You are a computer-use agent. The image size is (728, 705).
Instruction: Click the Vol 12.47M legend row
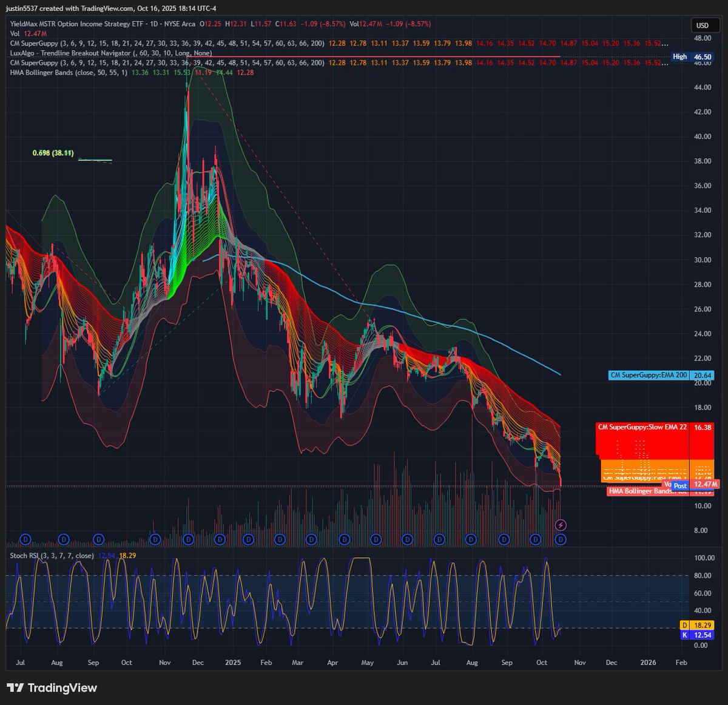(x=29, y=34)
